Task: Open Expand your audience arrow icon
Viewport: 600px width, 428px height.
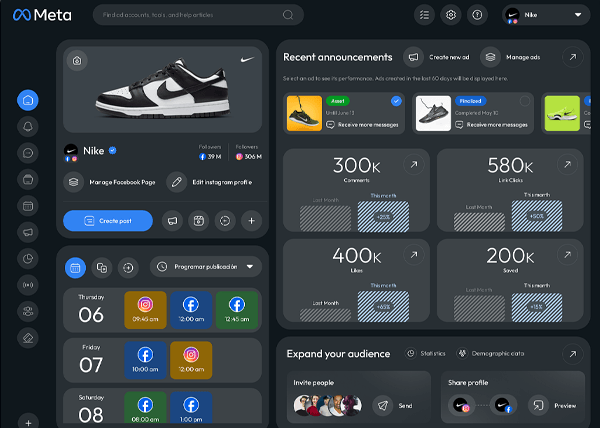Action: tap(573, 354)
